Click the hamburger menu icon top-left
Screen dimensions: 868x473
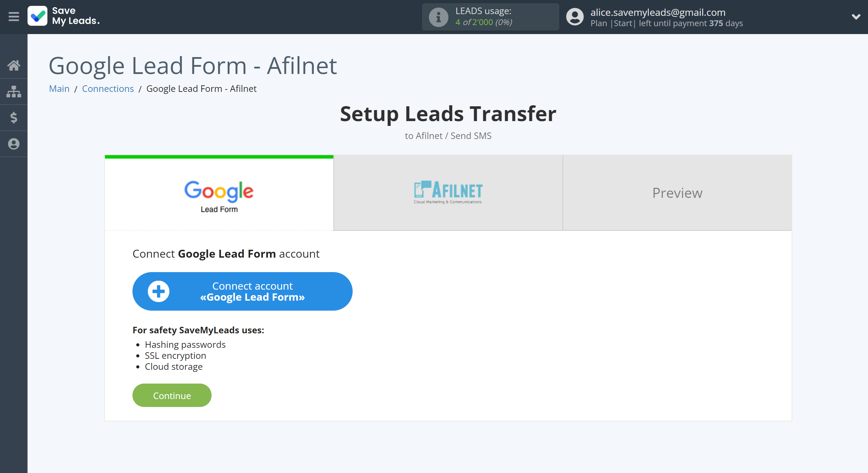tap(13, 16)
